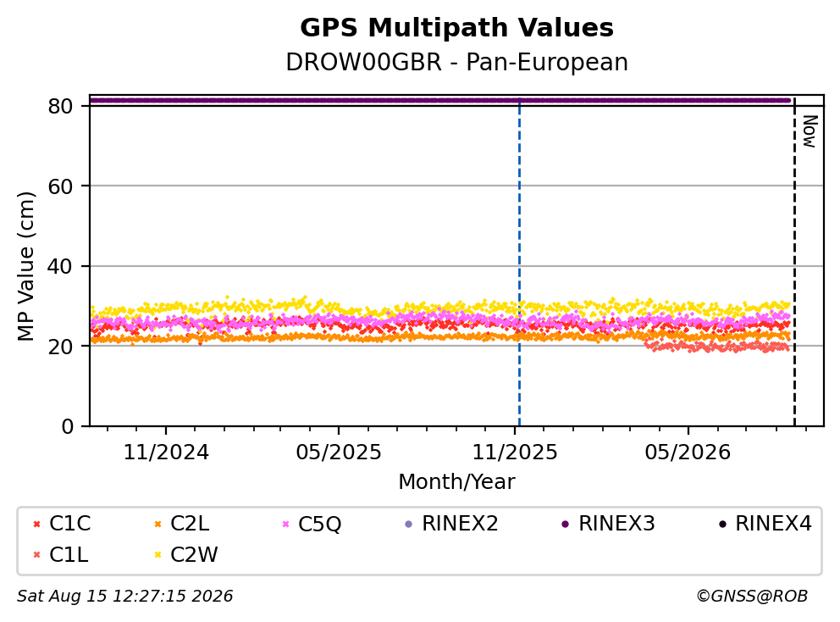The height and width of the screenshot is (622, 840).
Task: Click the GPS Multipath Values title
Action: 456,28
